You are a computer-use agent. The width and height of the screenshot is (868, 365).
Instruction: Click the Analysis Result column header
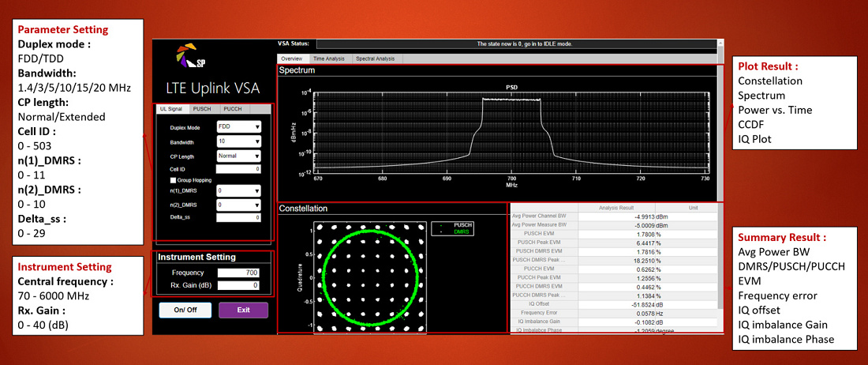(616, 208)
